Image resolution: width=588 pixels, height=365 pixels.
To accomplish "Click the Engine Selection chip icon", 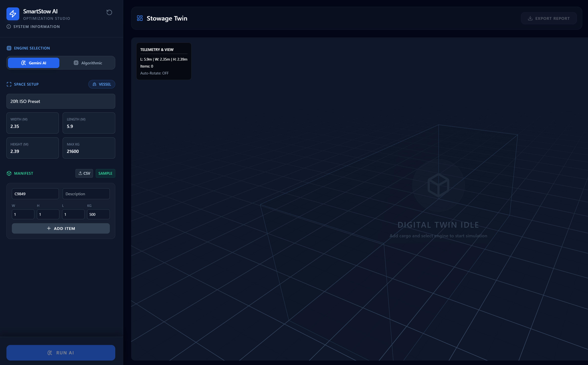I will point(9,48).
